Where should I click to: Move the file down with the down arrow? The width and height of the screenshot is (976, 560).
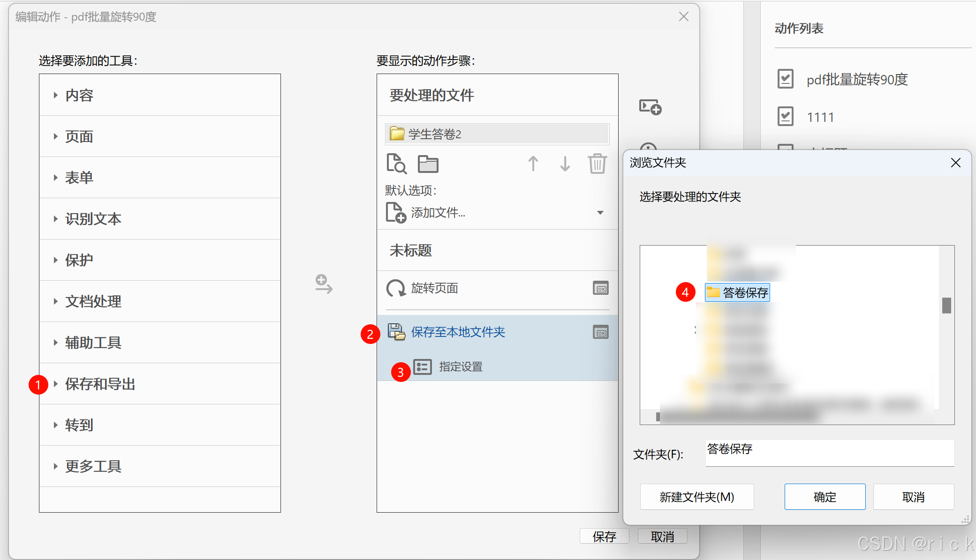pyautogui.click(x=565, y=164)
